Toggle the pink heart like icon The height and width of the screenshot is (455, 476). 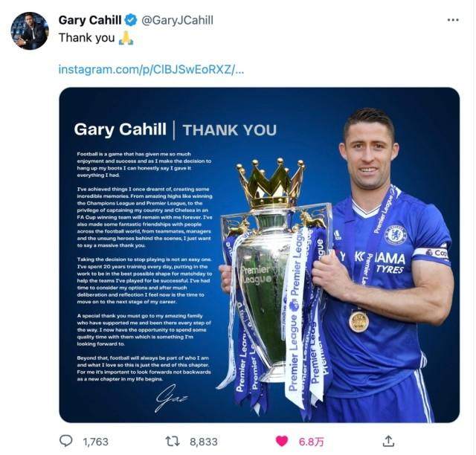(281, 441)
